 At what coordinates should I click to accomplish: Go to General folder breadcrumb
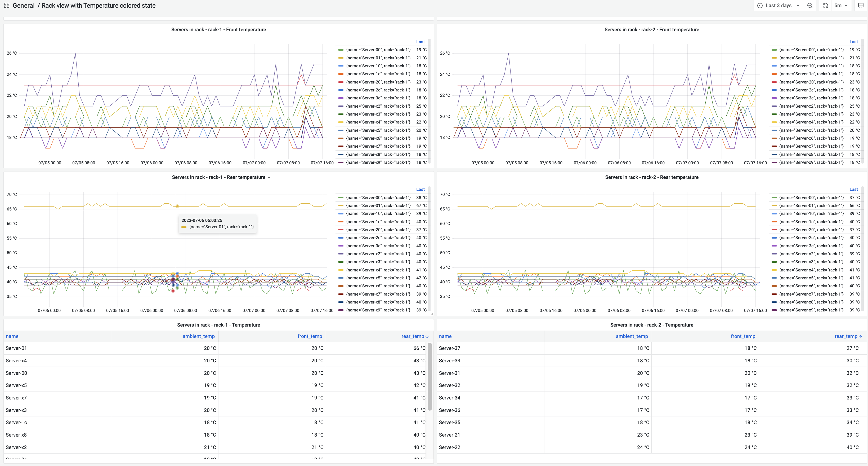click(x=24, y=5)
